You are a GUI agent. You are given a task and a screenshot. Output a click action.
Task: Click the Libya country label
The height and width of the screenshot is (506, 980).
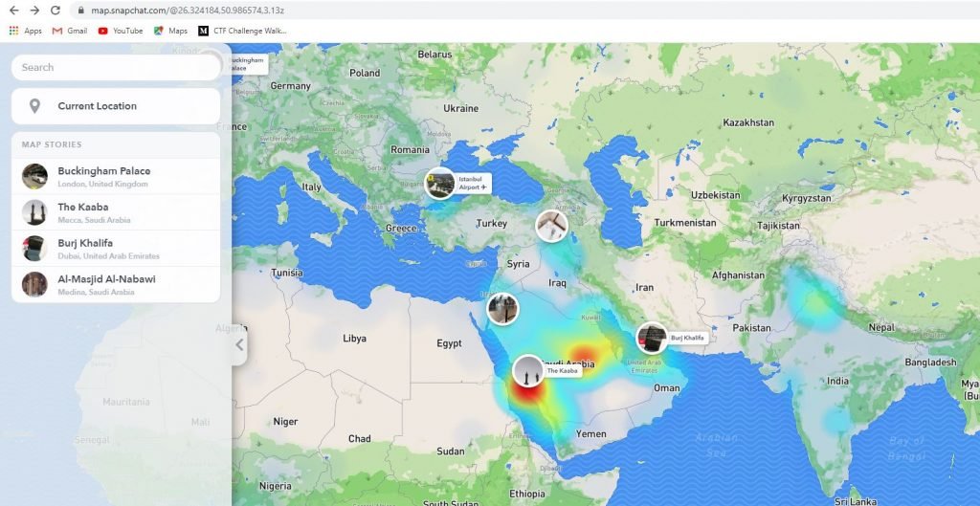click(354, 339)
